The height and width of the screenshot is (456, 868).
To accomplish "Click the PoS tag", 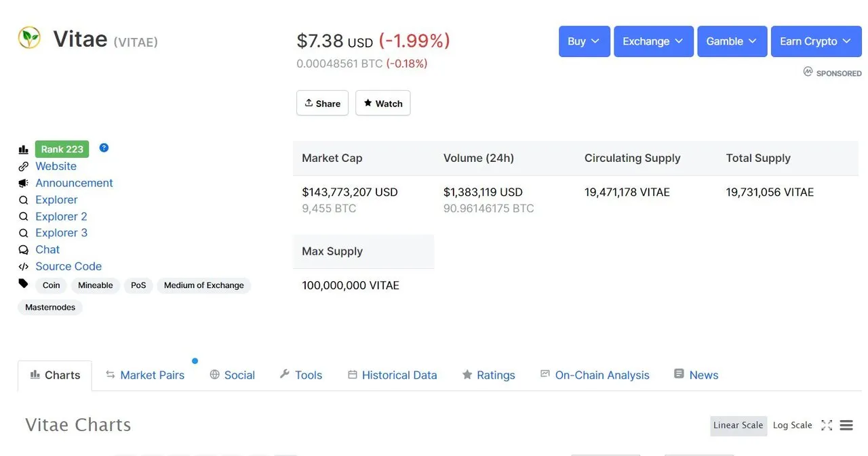I will (138, 285).
